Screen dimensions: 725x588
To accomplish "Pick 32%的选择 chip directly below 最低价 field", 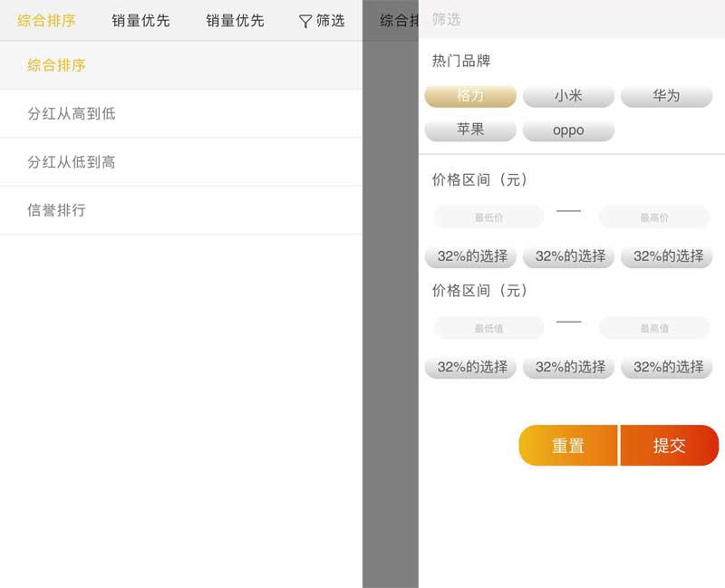I will click(x=470, y=256).
